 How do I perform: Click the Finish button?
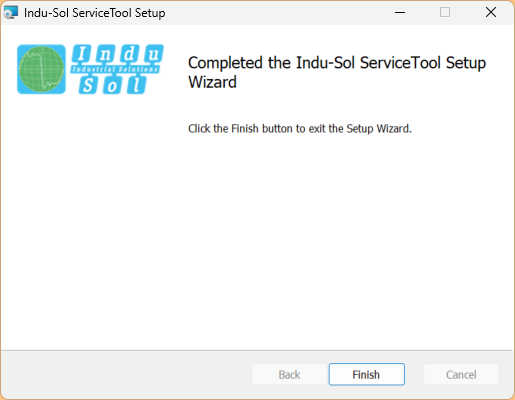(367, 374)
